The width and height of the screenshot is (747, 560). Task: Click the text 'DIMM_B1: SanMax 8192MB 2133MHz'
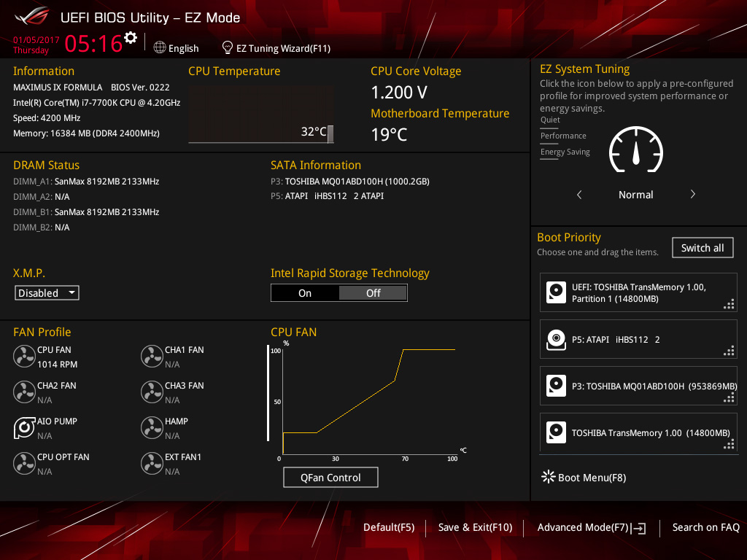tap(86, 212)
